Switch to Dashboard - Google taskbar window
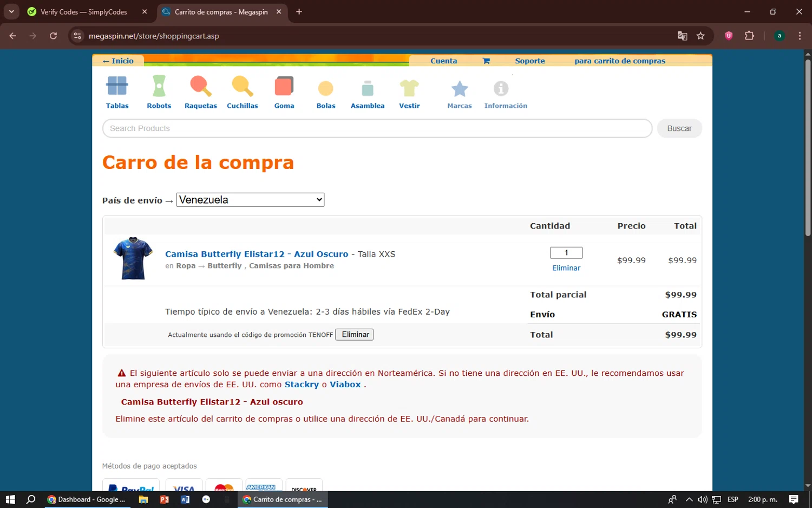The height and width of the screenshot is (508, 812). [87, 499]
